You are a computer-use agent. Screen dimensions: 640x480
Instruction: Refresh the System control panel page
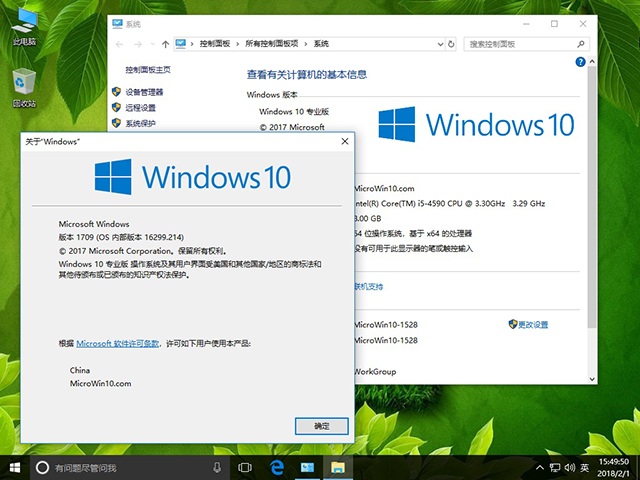click(x=451, y=44)
